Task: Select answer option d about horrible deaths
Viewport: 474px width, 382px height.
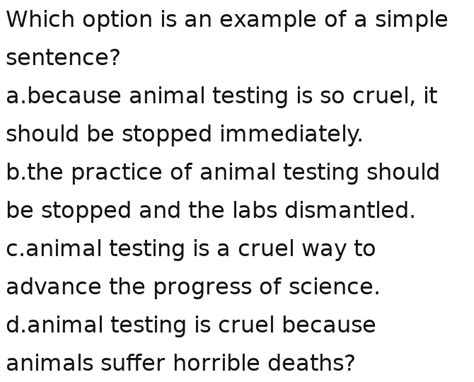Action: (x=191, y=344)
